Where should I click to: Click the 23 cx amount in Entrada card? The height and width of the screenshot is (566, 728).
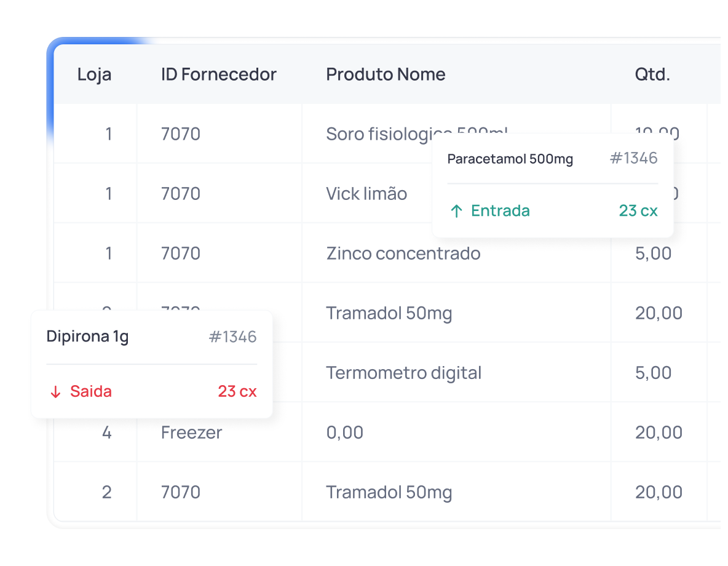tap(638, 211)
